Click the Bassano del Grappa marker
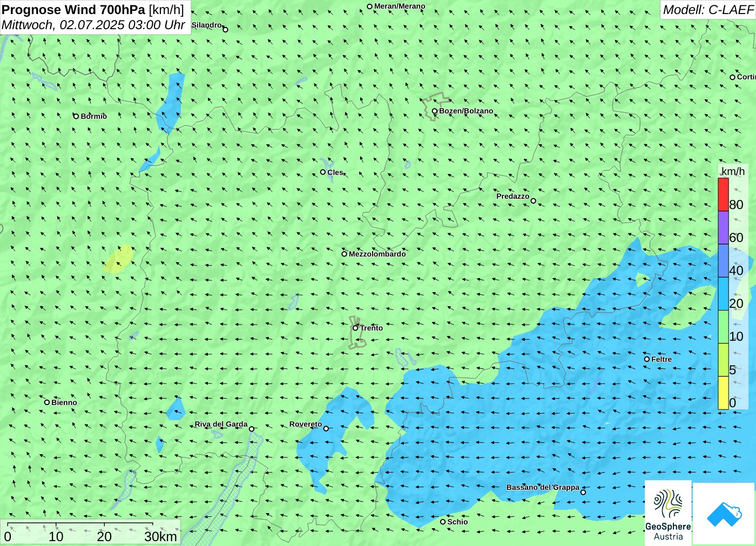Viewport: 756px width, 546px height. (583, 492)
